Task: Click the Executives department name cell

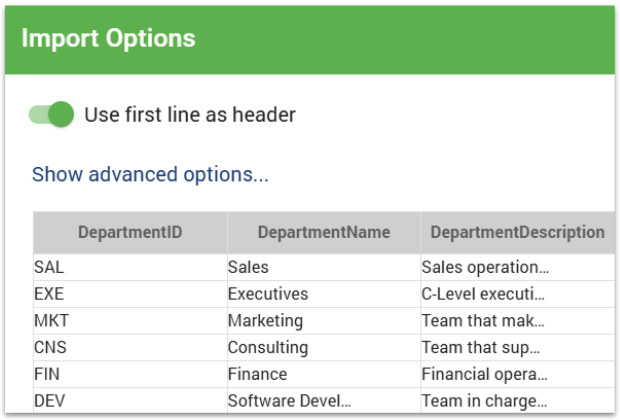Action: [323, 294]
